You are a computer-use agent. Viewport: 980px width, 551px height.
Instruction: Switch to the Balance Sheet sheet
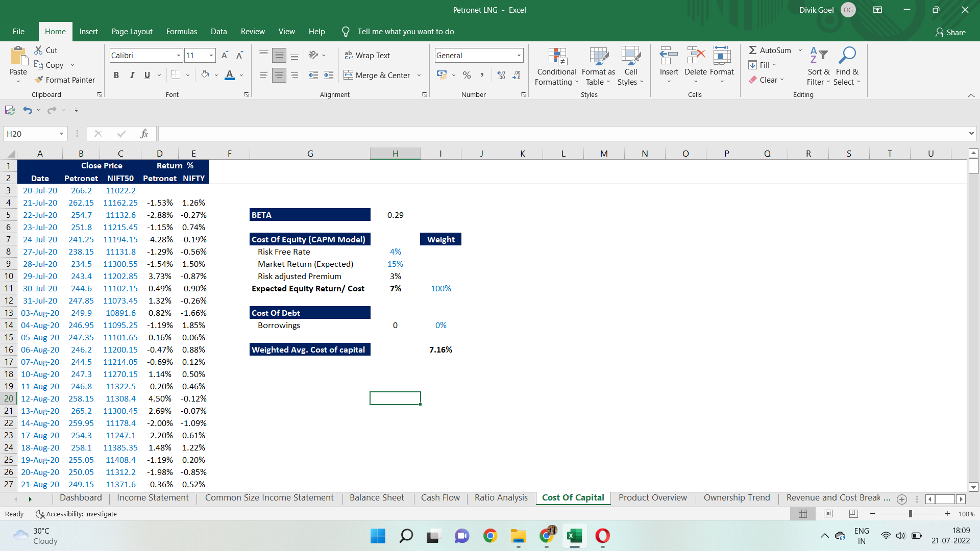(377, 498)
